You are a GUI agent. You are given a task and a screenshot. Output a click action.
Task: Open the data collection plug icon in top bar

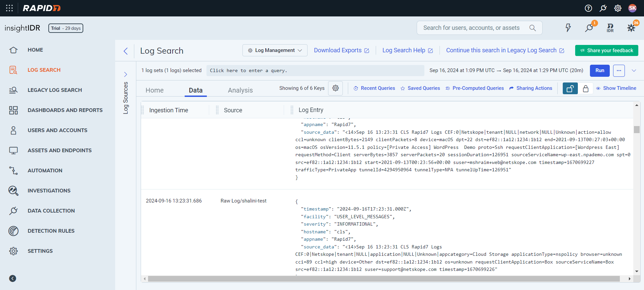tap(603, 8)
